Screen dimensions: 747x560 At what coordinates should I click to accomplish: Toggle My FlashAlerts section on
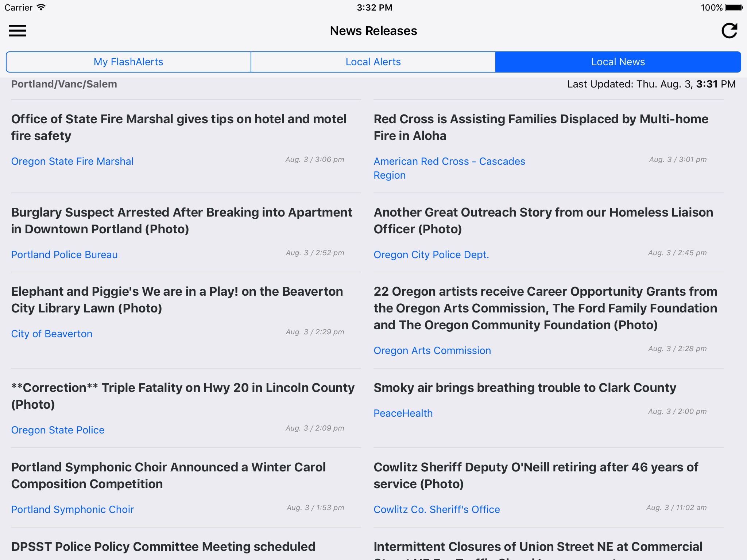click(128, 61)
